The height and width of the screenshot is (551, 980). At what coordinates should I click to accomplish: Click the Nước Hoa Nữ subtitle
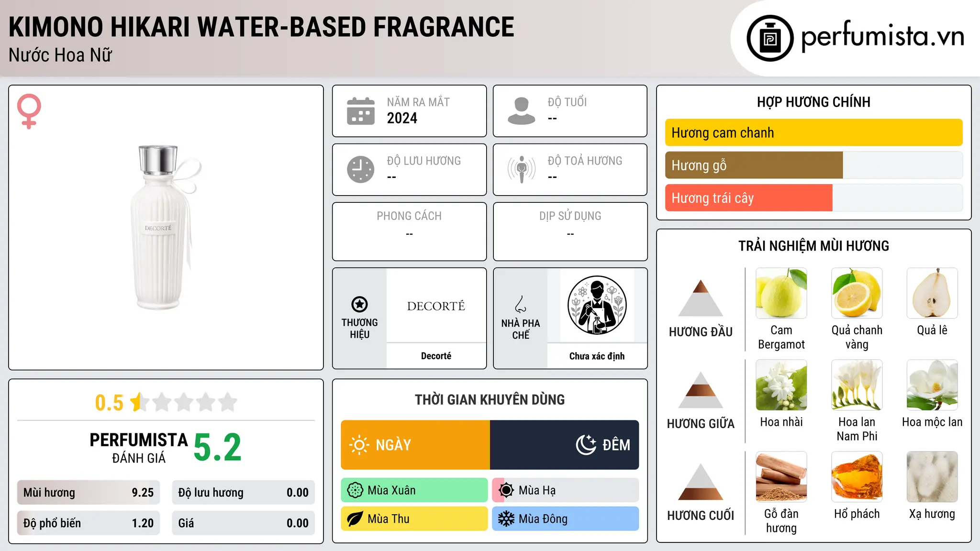tap(60, 55)
